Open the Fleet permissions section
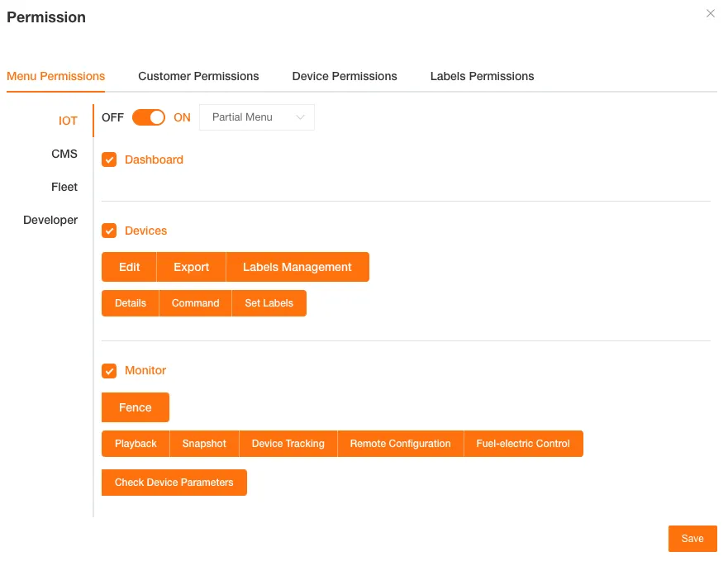Viewport: 728px width, 566px height. pyautogui.click(x=64, y=187)
